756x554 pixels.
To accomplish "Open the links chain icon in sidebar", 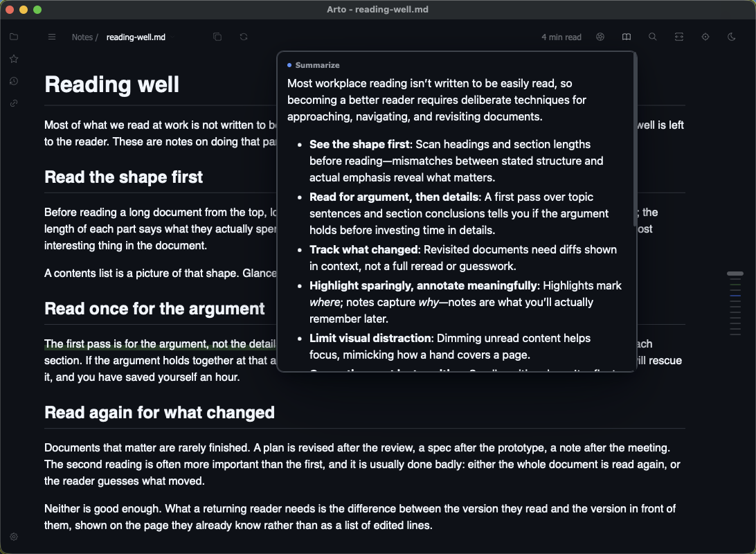I will pyautogui.click(x=14, y=103).
